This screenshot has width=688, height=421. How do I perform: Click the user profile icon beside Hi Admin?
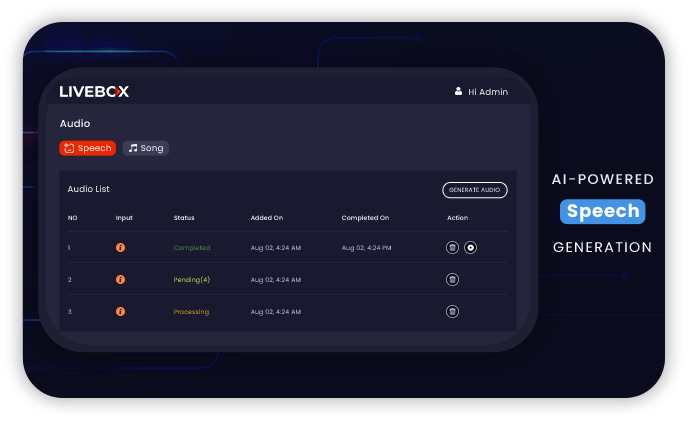point(459,91)
